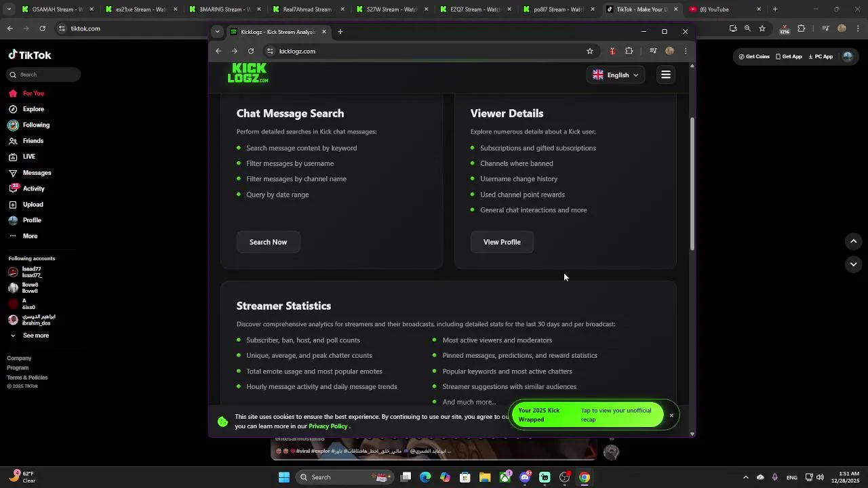
Task: Close the KickLogz browser tab
Action: pyautogui.click(x=324, y=32)
